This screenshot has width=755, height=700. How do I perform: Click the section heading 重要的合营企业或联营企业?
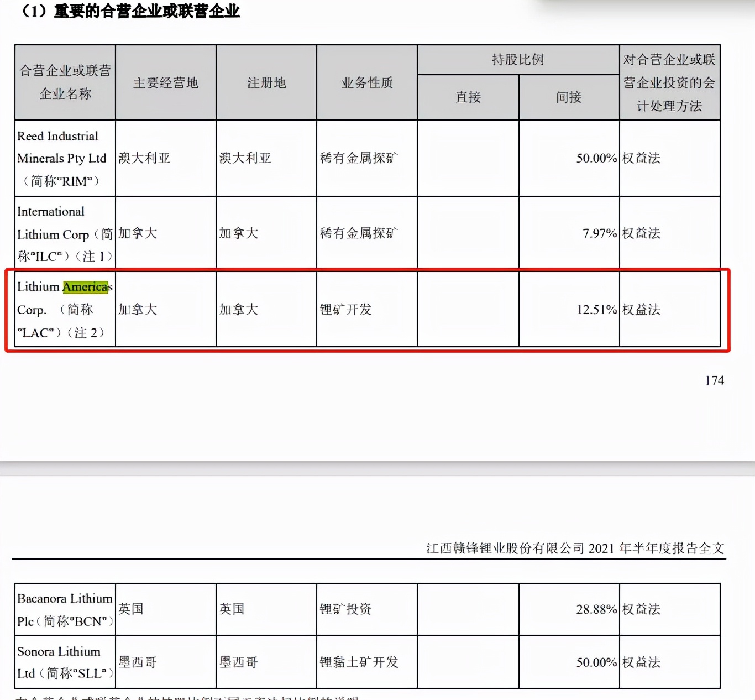coord(146,11)
